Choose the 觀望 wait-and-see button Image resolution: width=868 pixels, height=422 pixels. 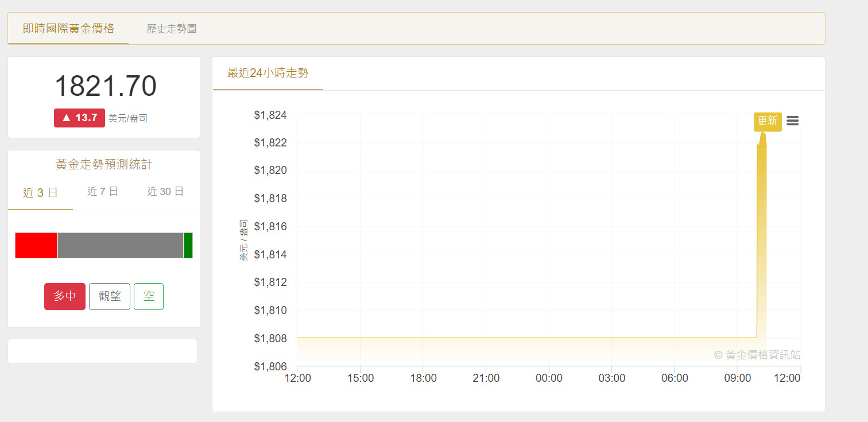(x=110, y=296)
